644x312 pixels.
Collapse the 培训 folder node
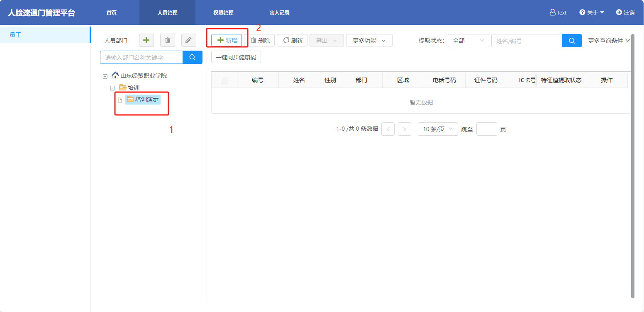(x=112, y=88)
